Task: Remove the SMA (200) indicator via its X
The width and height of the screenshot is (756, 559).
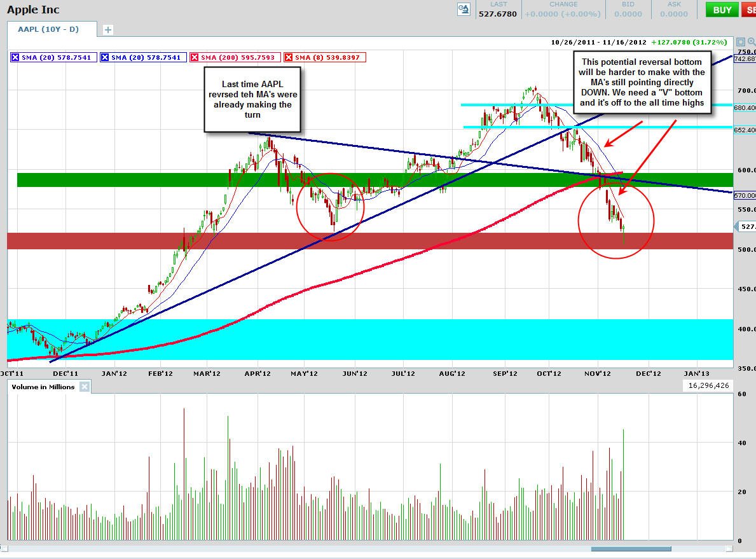Action: (x=195, y=57)
